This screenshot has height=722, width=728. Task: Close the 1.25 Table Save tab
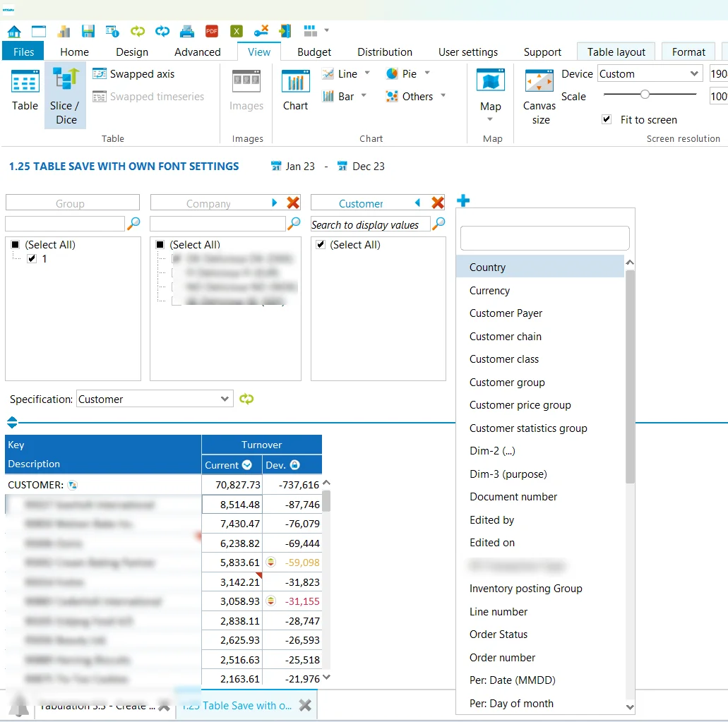305,705
